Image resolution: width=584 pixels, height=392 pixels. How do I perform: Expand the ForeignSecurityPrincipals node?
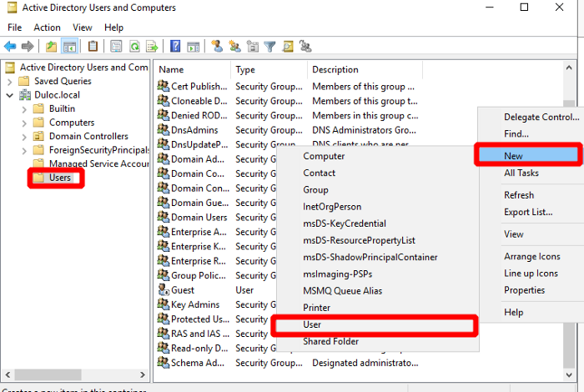[x=24, y=151]
